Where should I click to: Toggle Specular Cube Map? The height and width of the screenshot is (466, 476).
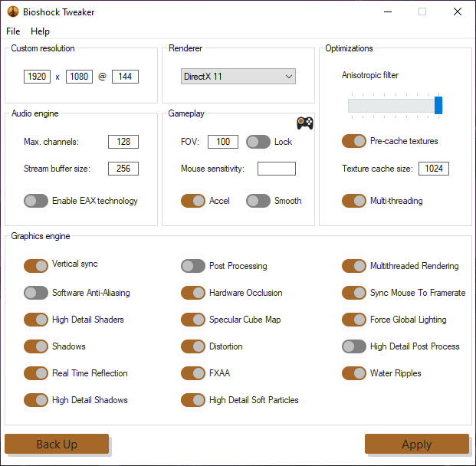pos(193,320)
